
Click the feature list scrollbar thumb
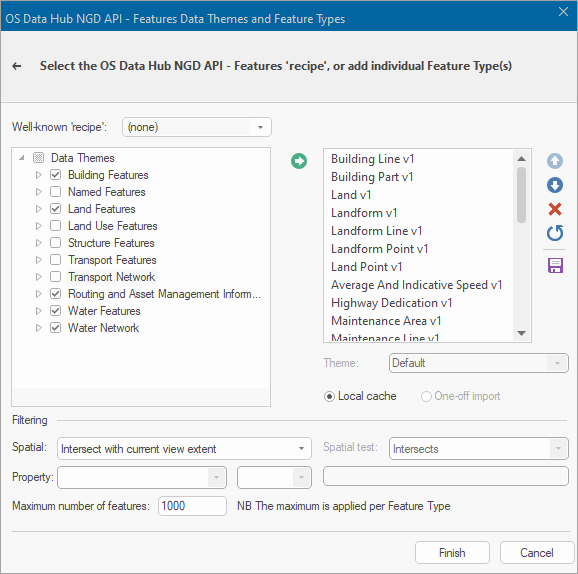[521, 195]
